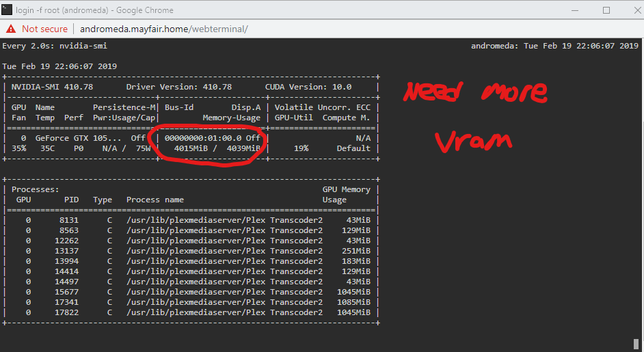Click the 35% fan speed value
This screenshot has height=352, width=644.
pos(19,148)
